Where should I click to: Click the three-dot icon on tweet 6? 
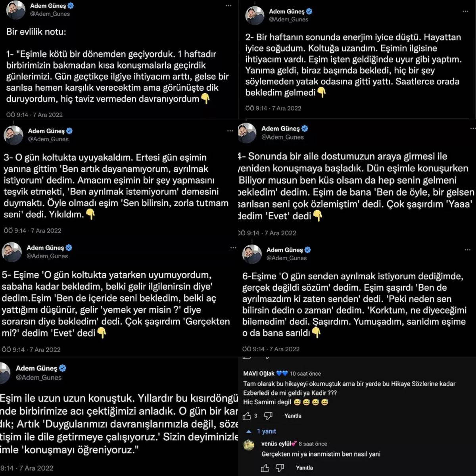pyautogui.click(x=468, y=250)
